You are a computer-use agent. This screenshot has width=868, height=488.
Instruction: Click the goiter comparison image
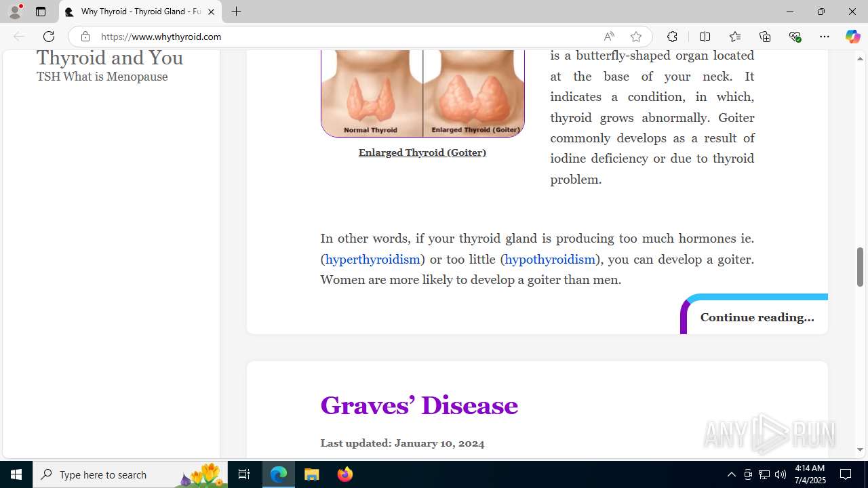[422, 94]
